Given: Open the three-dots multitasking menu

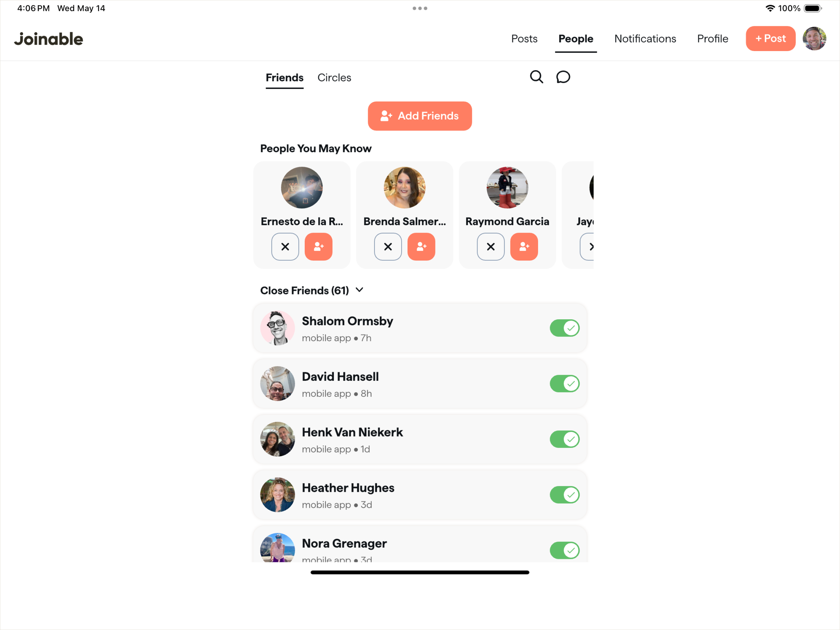Looking at the screenshot, I should (420, 8).
